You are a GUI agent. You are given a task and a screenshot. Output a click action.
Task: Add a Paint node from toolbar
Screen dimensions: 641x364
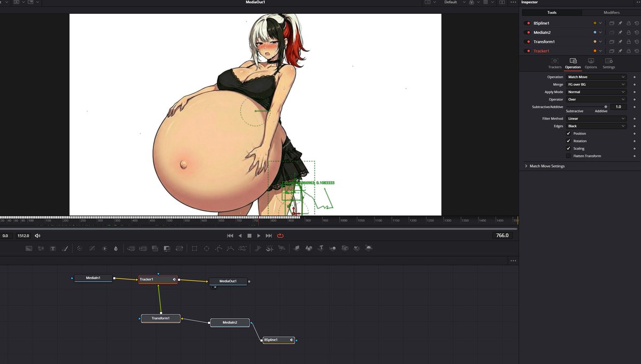pyautogui.click(x=65, y=248)
